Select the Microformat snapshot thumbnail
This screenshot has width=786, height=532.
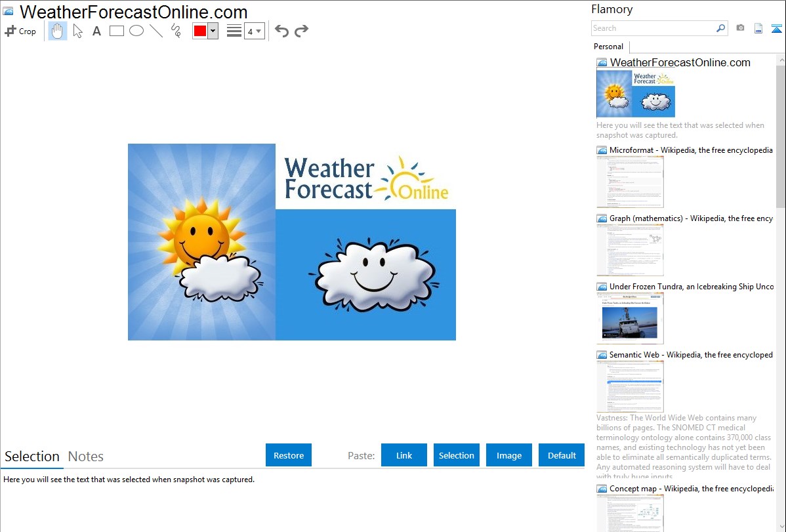(630, 182)
